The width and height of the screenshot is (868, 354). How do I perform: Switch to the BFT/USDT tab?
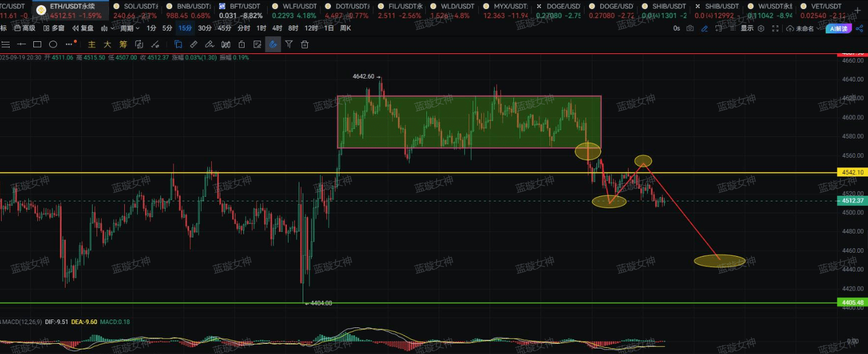241,10
